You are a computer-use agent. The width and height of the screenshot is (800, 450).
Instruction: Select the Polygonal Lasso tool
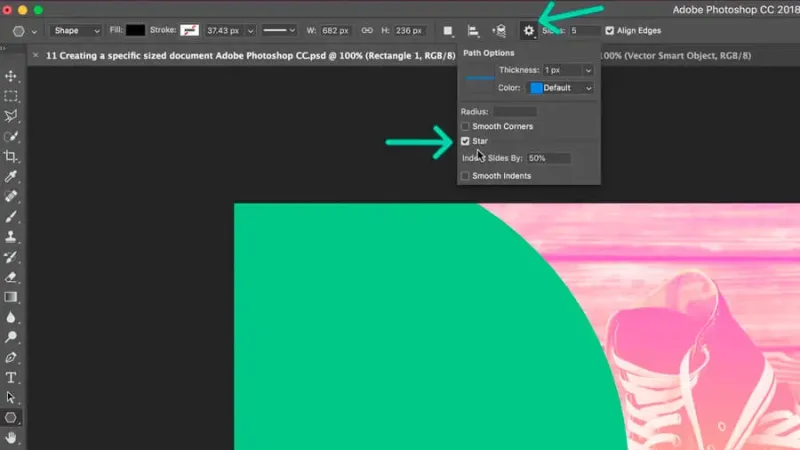[x=11, y=116]
